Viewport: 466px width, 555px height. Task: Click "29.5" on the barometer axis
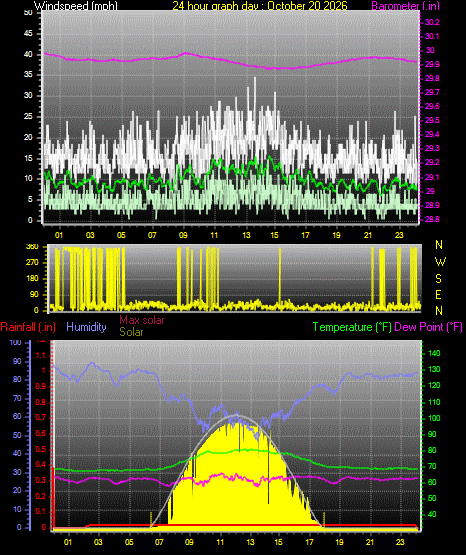coord(432,121)
